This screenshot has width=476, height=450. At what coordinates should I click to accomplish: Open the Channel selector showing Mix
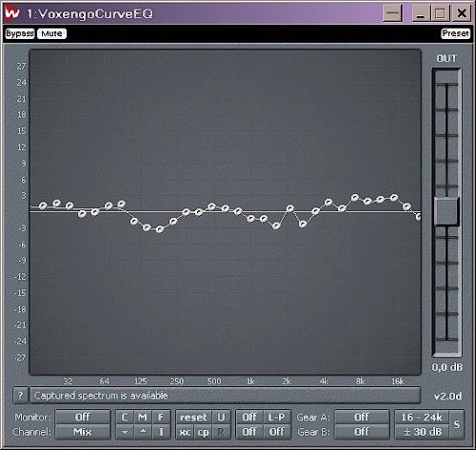point(83,432)
